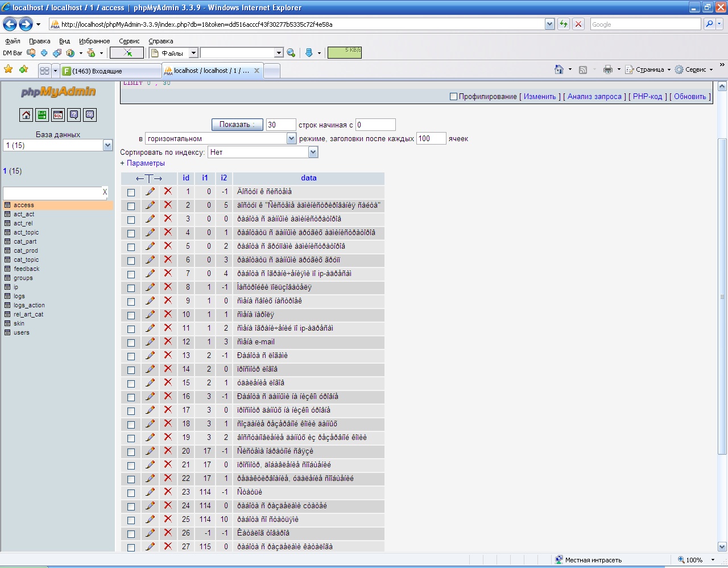The width and height of the screenshot is (728, 568).
Task: Click the browser Forward button
Action: pos(26,24)
